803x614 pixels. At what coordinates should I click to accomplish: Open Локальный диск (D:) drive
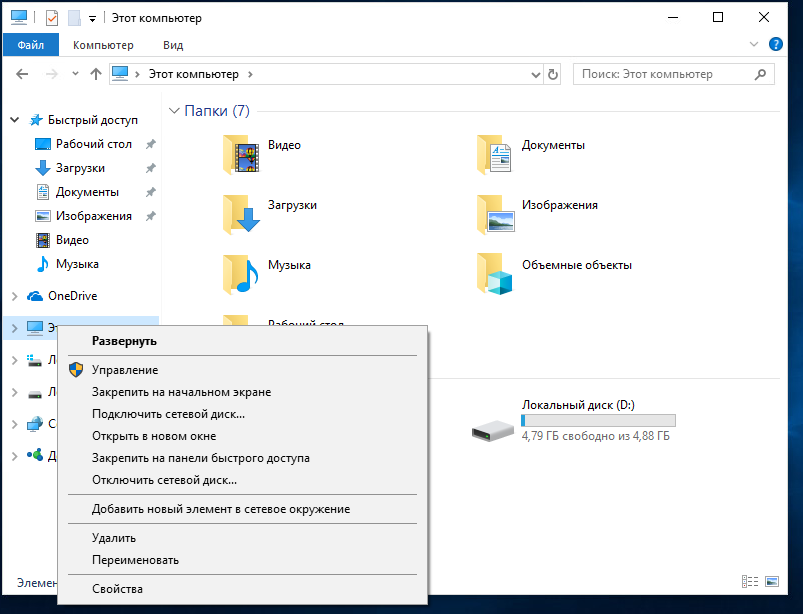[x=494, y=428]
